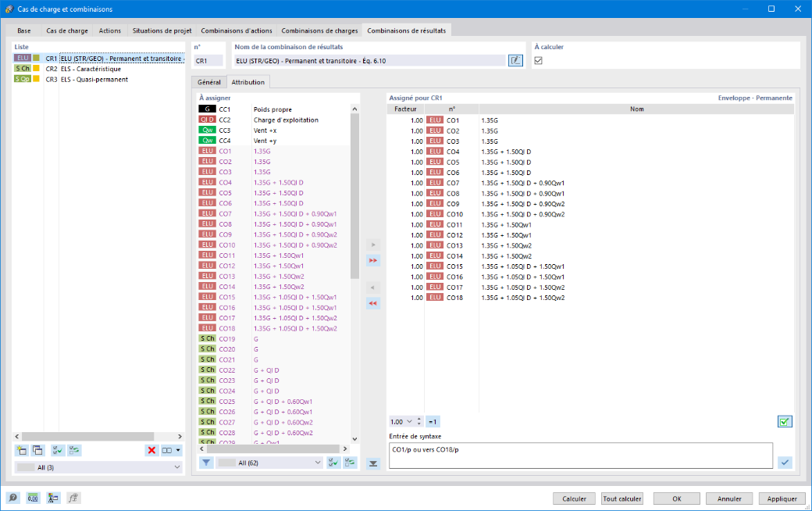Open the All (3) list dropdown
Screen dimensions: 812x511
pyautogui.click(x=98, y=467)
